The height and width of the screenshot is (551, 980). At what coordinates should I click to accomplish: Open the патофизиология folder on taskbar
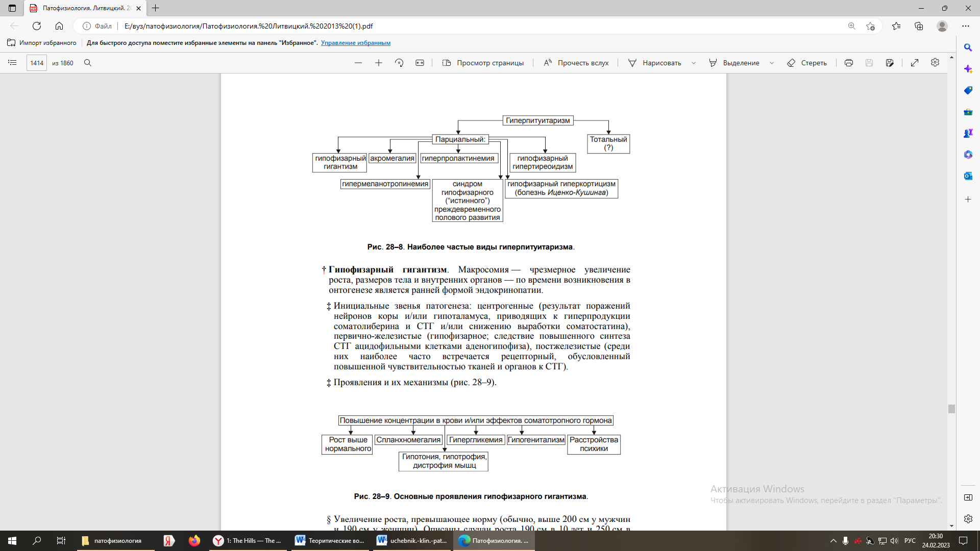[116, 541]
